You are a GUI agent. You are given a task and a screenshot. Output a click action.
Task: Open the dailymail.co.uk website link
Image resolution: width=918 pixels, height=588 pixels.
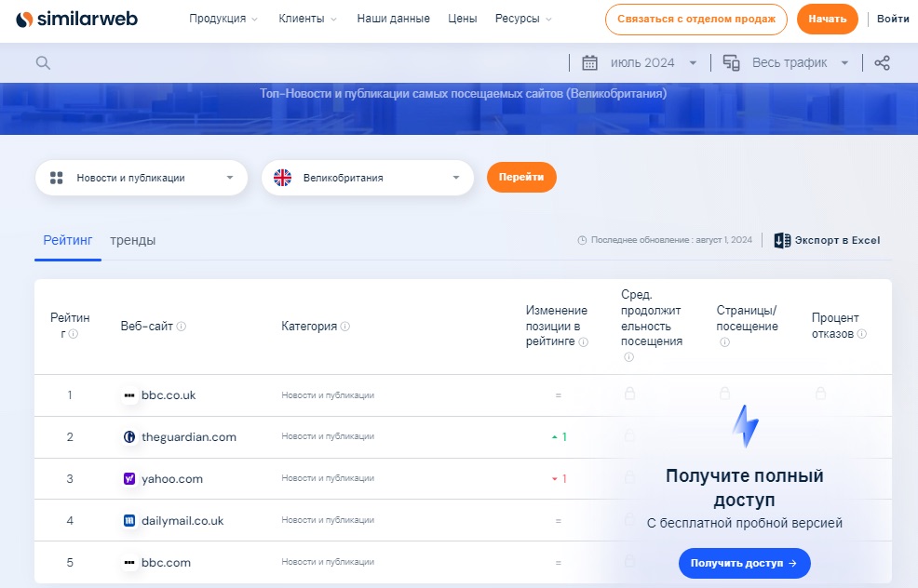click(182, 521)
